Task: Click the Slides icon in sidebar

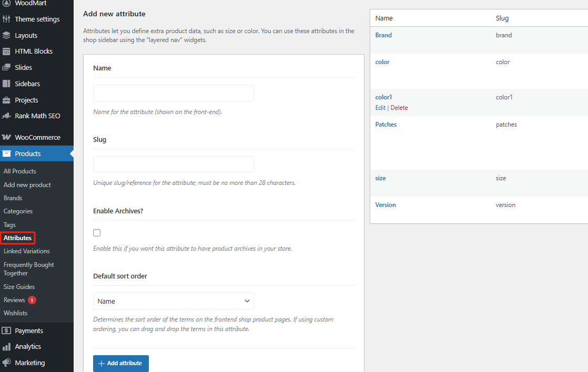Action: click(6, 68)
